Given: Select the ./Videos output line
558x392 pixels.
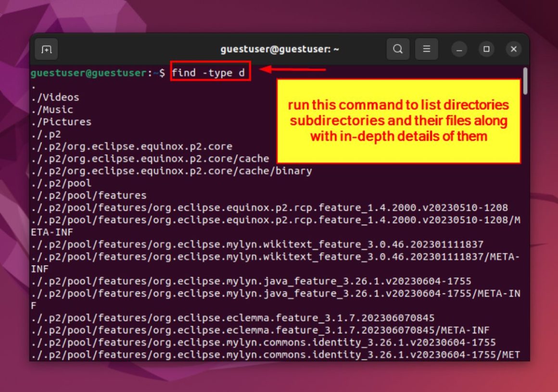Looking at the screenshot, I should coord(54,98).
